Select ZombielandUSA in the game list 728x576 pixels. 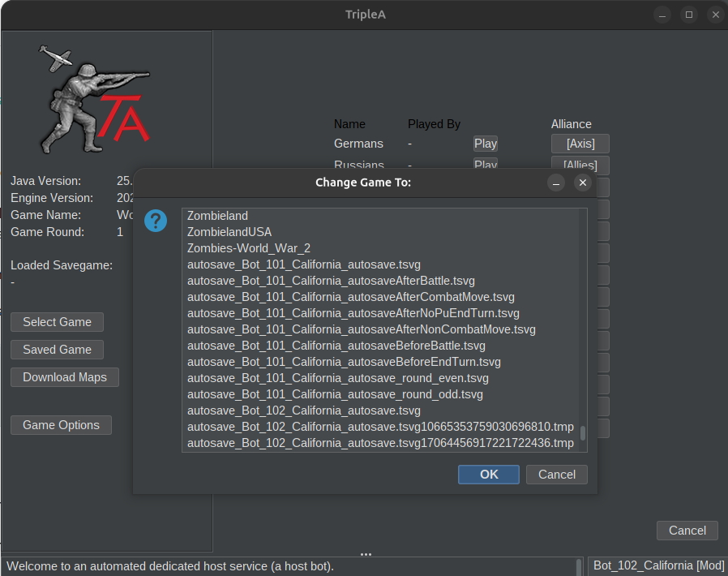coord(381,232)
